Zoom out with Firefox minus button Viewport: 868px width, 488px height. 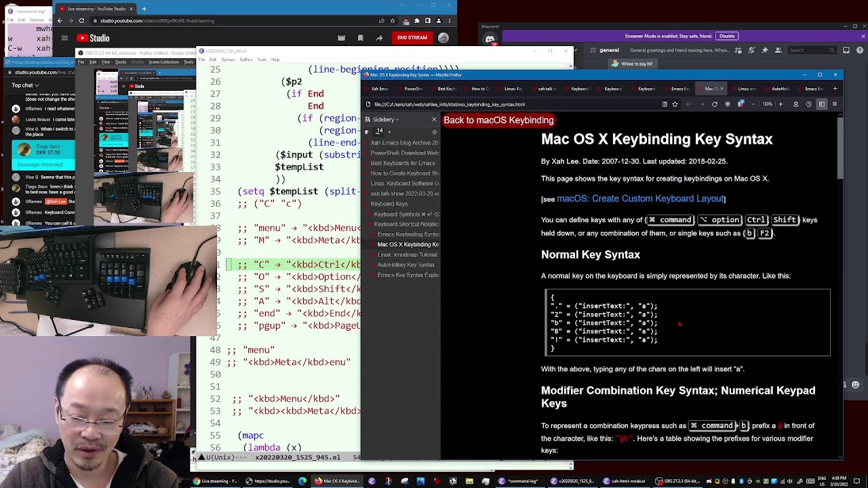(x=753, y=104)
